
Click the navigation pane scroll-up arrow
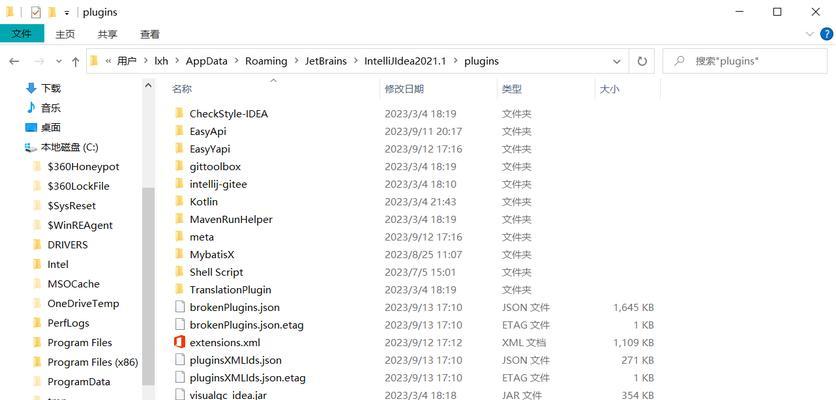click(148, 85)
